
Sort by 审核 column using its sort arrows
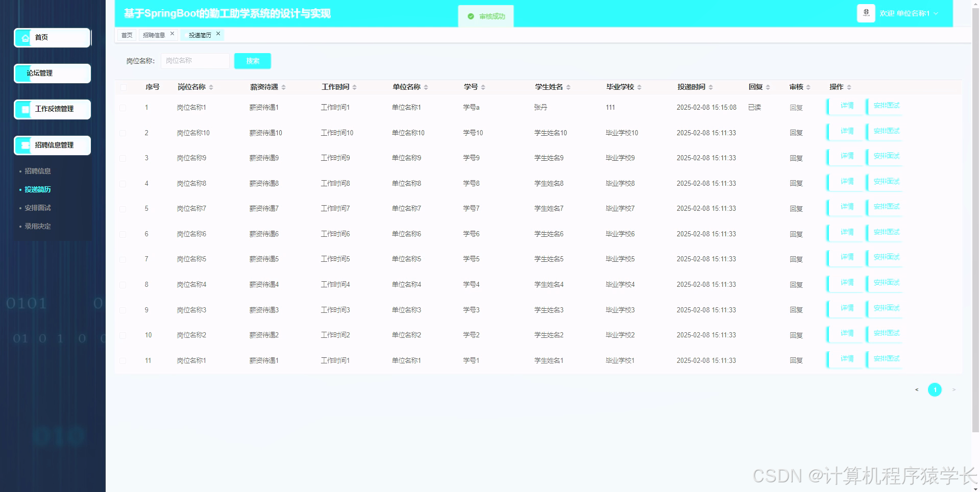click(808, 87)
